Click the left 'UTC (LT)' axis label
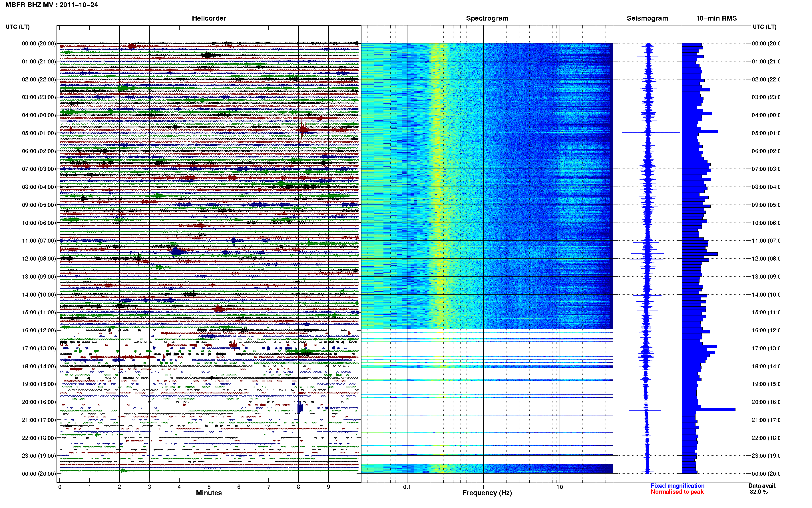The width and height of the screenshot is (812, 508). pyautogui.click(x=17, y=27)
